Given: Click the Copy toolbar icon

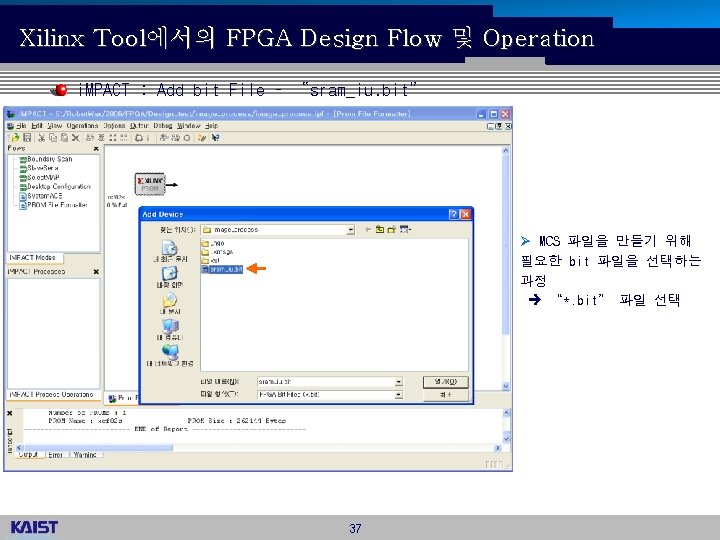Looking at the screenshot, I should tap(53, 137).
